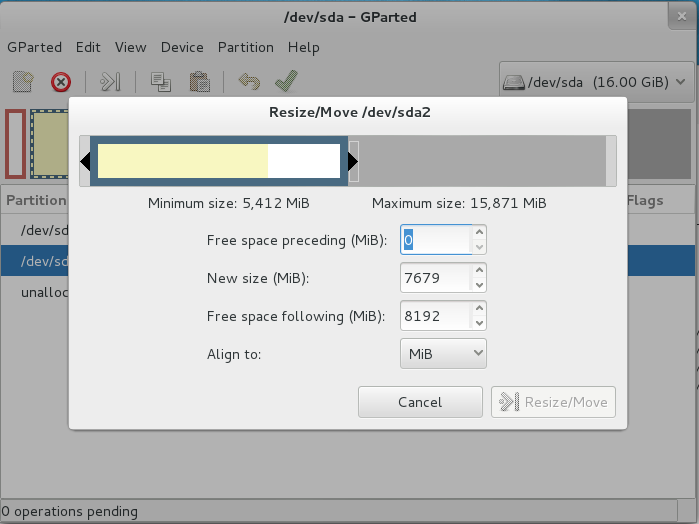Select the dashed yellow partition in disk map
The height and width of the screenshot is (524, 699).
[49, 144]
